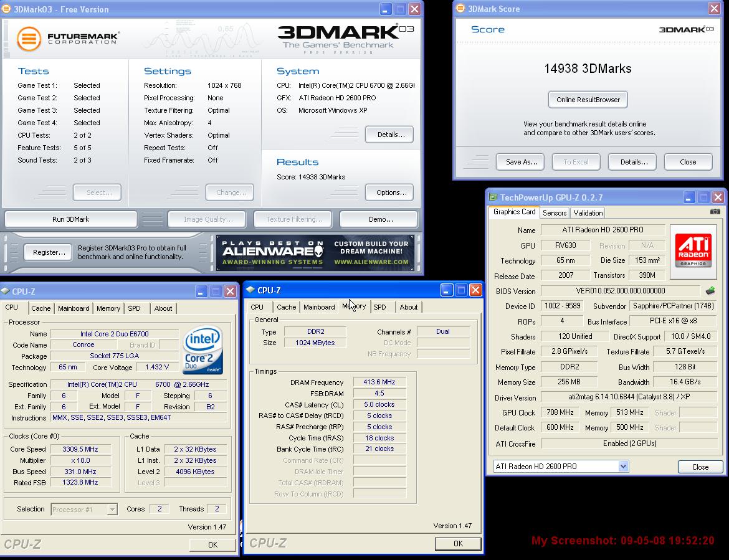Minimize the 3DMark03 main window
Screen dimensions: 729x560
tap(386, 9)
